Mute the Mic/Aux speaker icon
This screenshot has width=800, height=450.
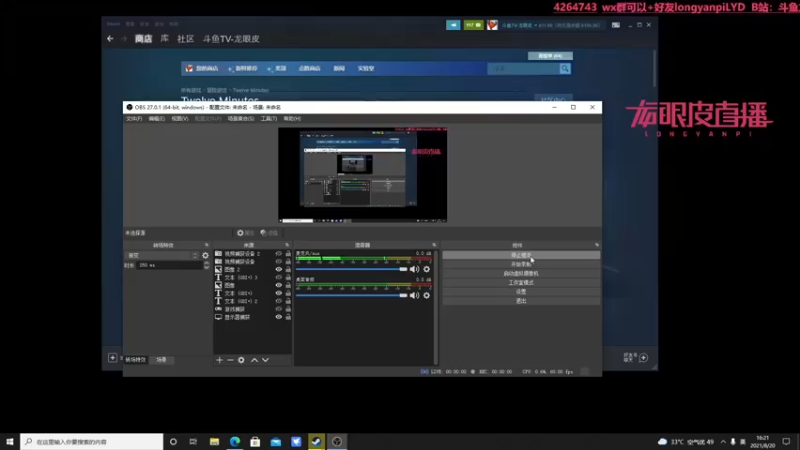(414, 269)
